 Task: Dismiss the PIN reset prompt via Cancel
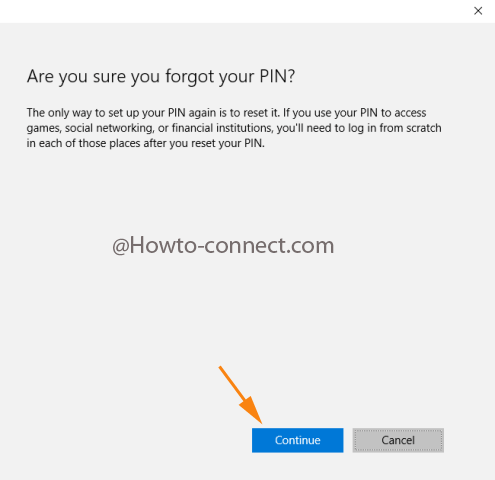[398, 440]
